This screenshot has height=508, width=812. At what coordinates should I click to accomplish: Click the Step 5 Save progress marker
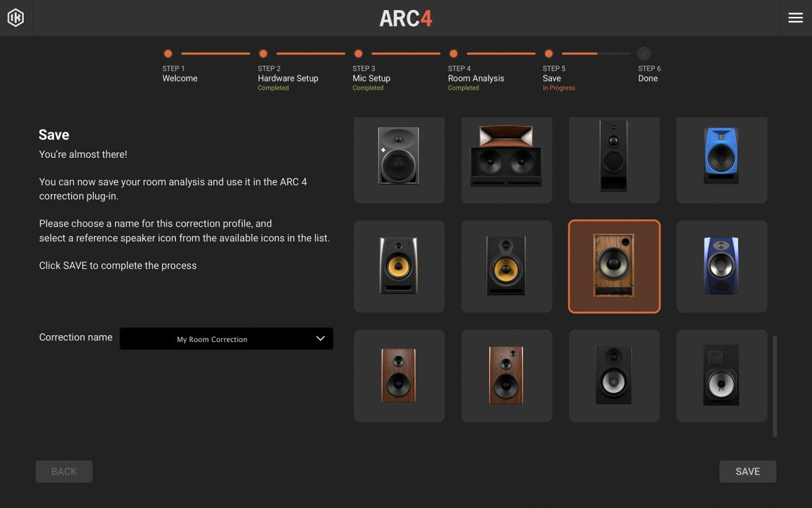click(549, 54)
